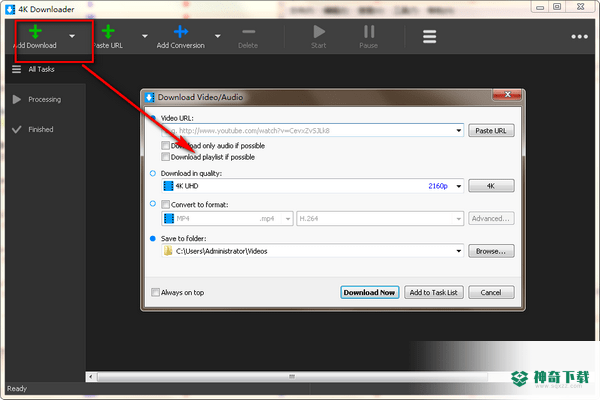The image size is (600, 400).
Task: Click the 2160p resolution text
Action: (438, 186)
